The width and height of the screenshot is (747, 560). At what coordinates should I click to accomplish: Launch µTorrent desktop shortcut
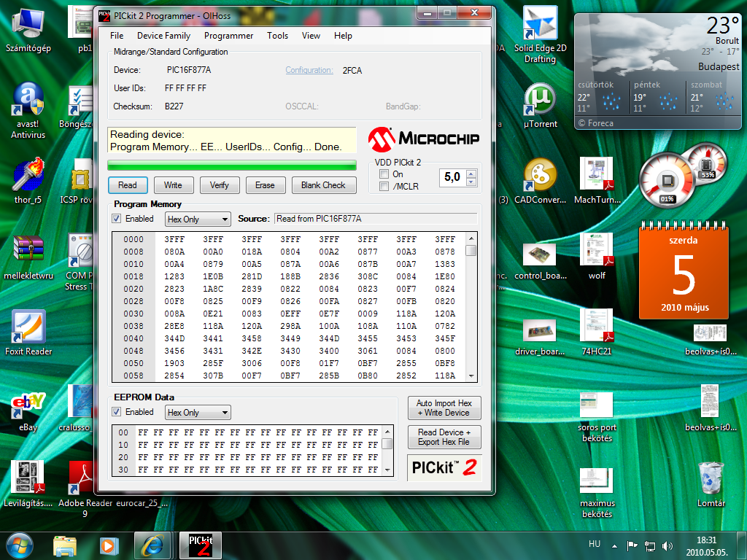pos(540,106)
